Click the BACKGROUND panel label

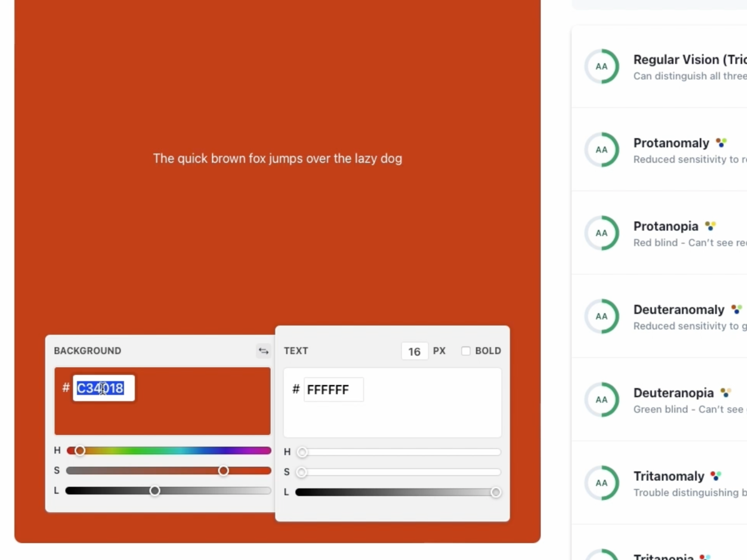(88, 351)
